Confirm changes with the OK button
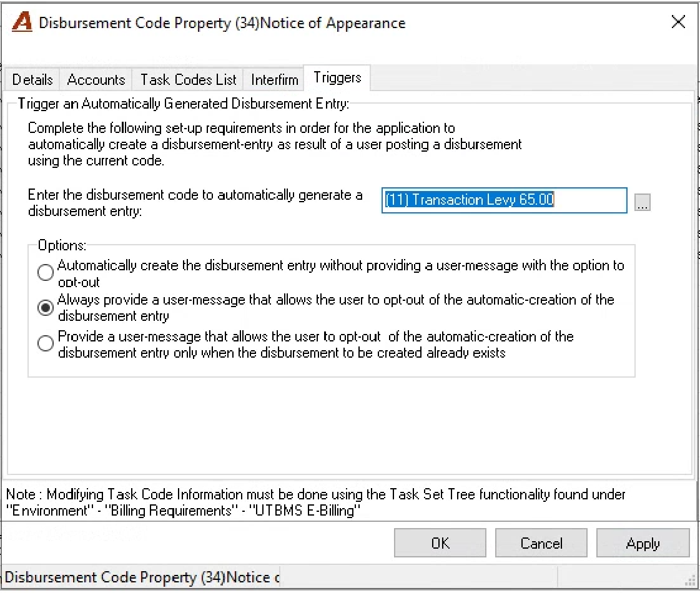 pos(440,543)
